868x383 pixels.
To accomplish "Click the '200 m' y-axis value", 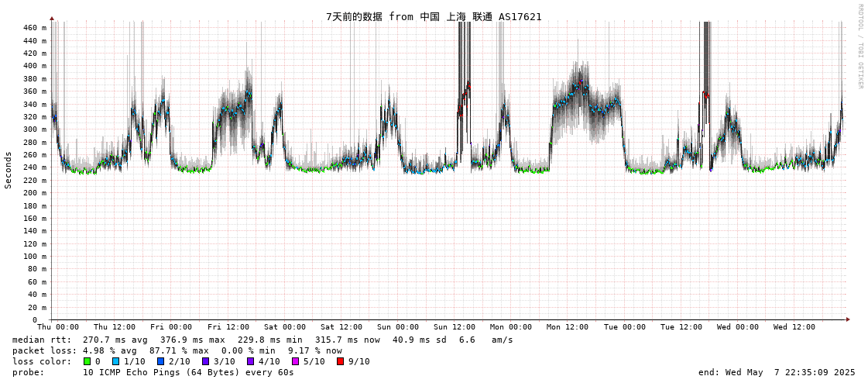I will coord(35,193).
